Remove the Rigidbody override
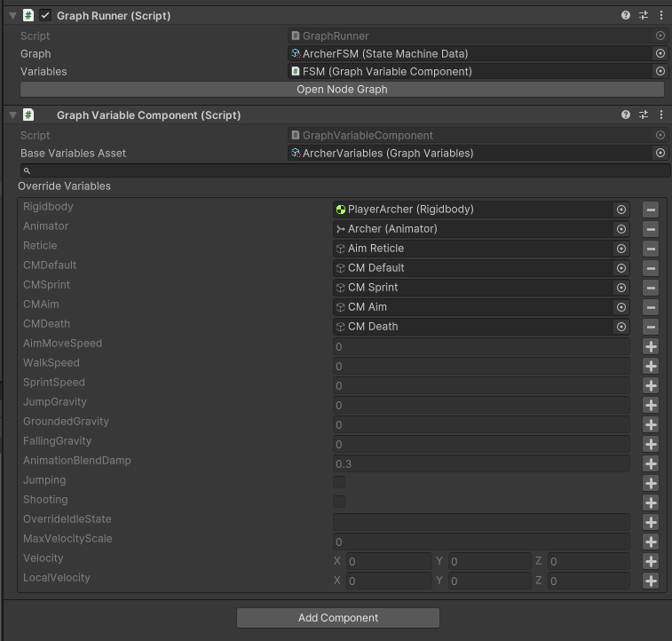 (x=651, y=210)
